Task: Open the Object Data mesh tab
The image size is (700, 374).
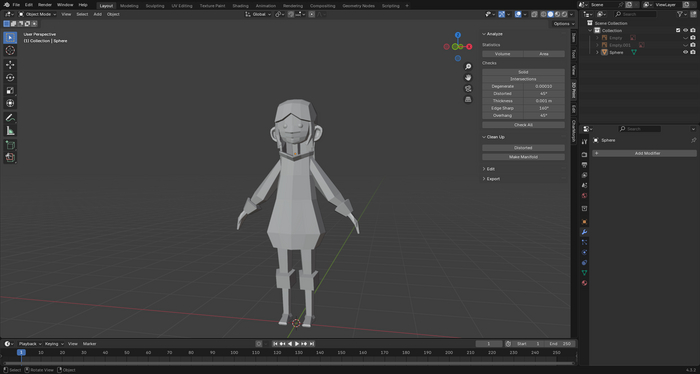Action: pyautogui.click(x=584, y=273)
